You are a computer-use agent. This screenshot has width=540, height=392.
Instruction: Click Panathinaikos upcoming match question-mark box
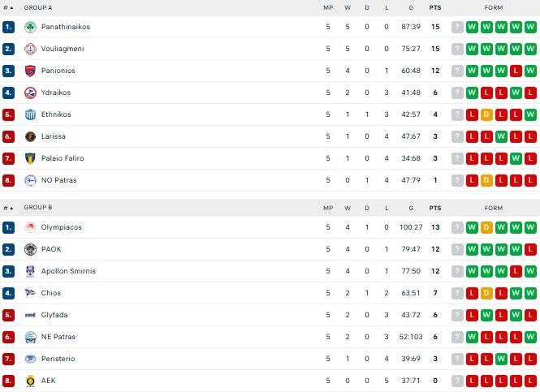(x=458, y=27)
